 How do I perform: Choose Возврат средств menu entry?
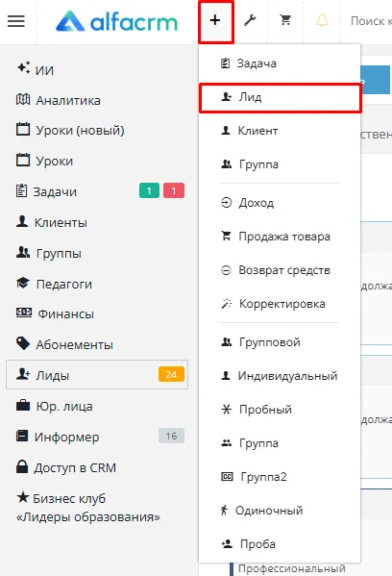pyautogui.click(x=280, y=270)
